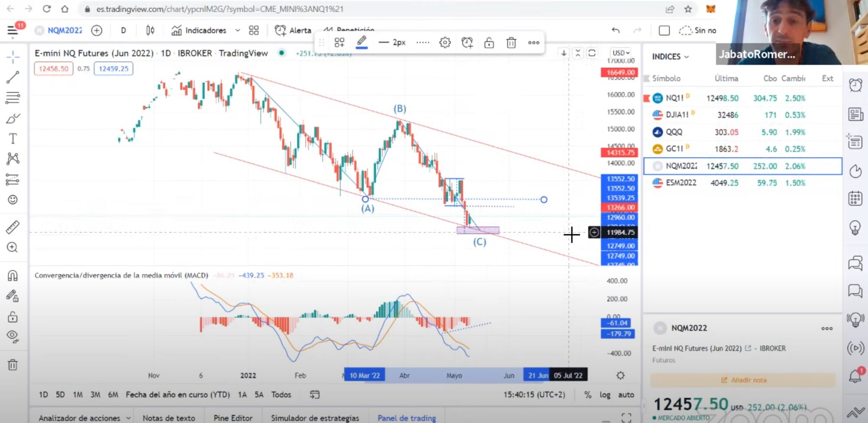Open the forecast and measurement tools

(x=13, y=179)
